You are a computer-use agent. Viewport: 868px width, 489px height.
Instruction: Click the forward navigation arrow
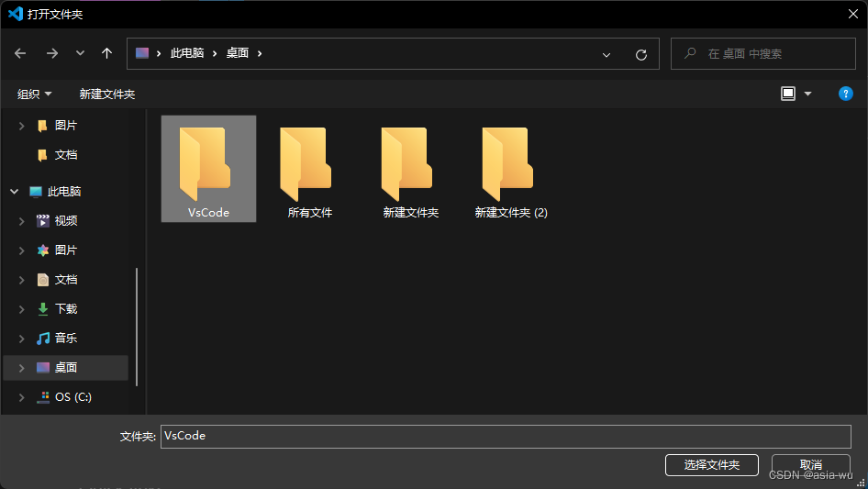click(x=51, y=53)
